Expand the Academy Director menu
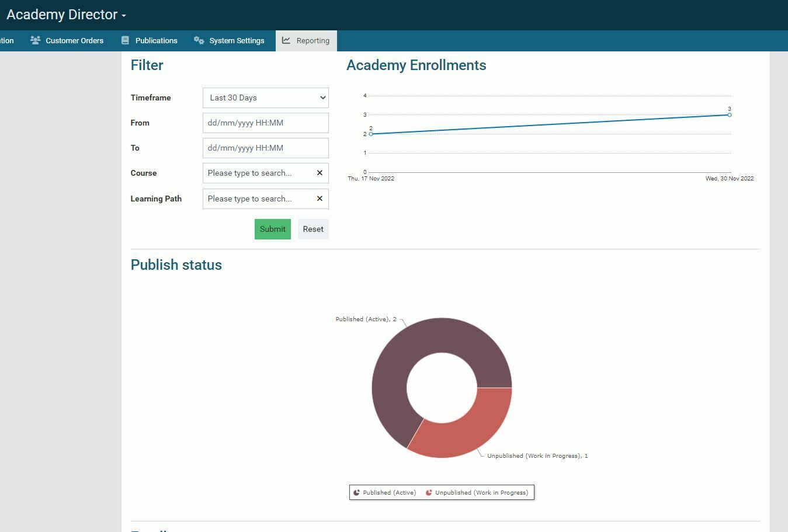The height and width of the screenshot is (532, 788). click(x=66, y=15)
